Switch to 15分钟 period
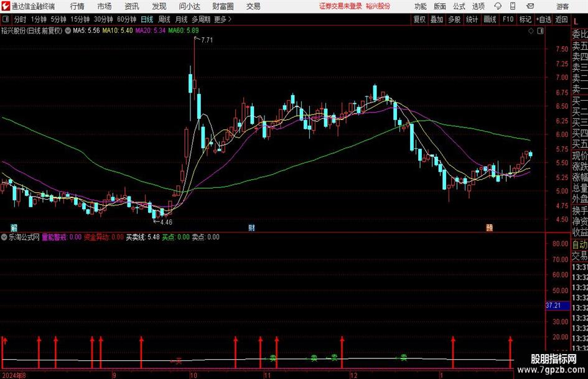 pyautogui.click(x=80, y=19)
